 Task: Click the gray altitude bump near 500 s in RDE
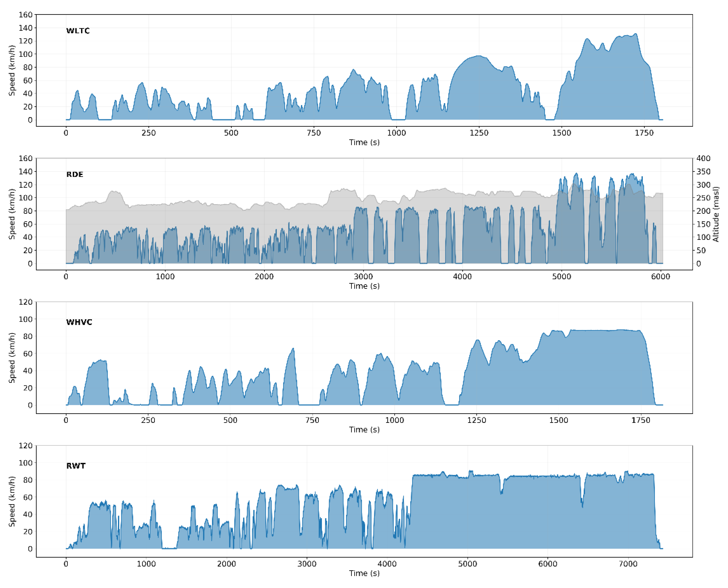coord(115,192)
